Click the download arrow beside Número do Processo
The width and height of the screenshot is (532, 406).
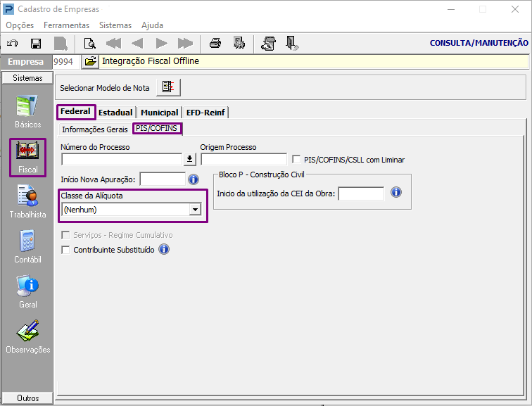(190, 159)
